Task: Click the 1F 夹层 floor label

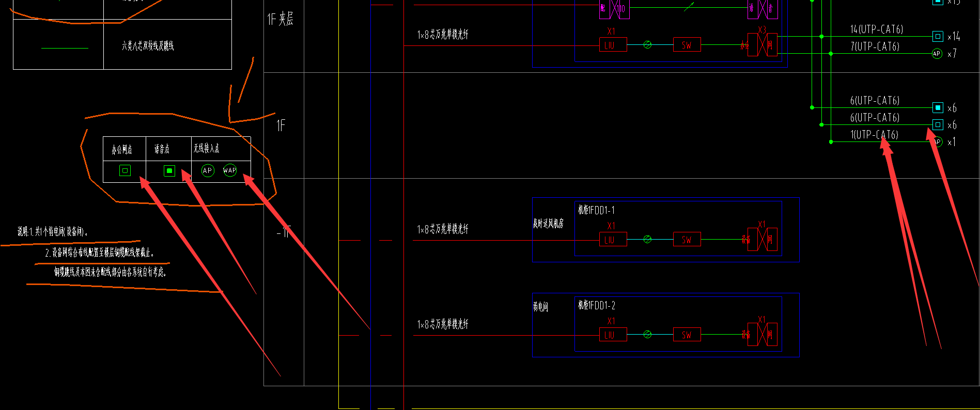Action: tap(280, 20)
